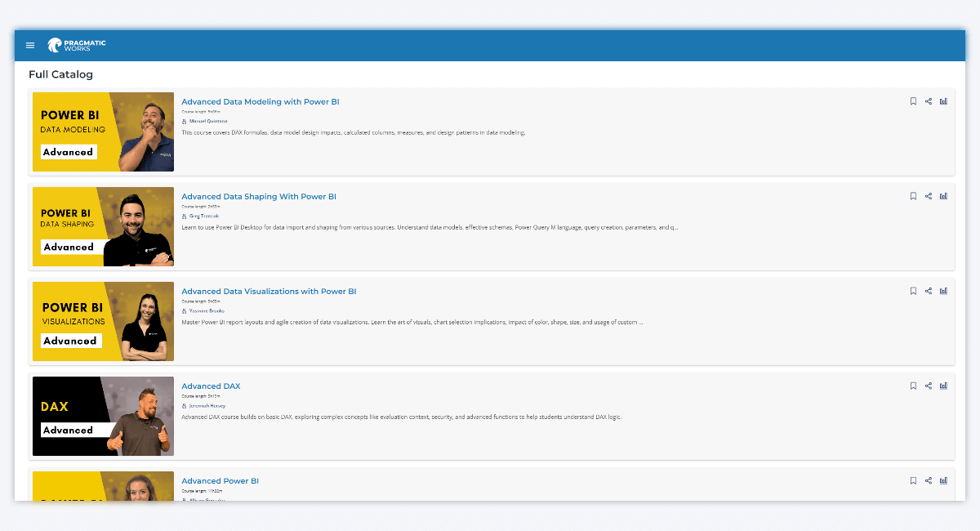
Task: View stats chart for Advanced Data Modeling
Action: (x=944, y=101)
